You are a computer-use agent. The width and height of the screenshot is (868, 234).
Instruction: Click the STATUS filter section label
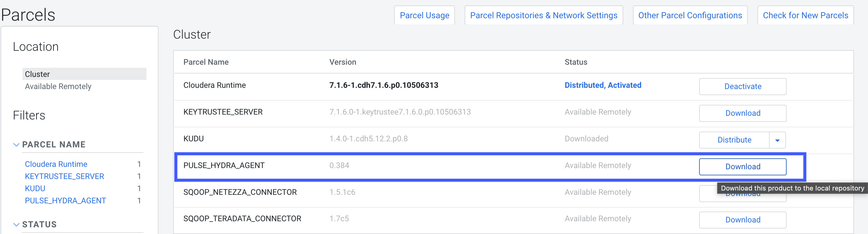[39, 225]
